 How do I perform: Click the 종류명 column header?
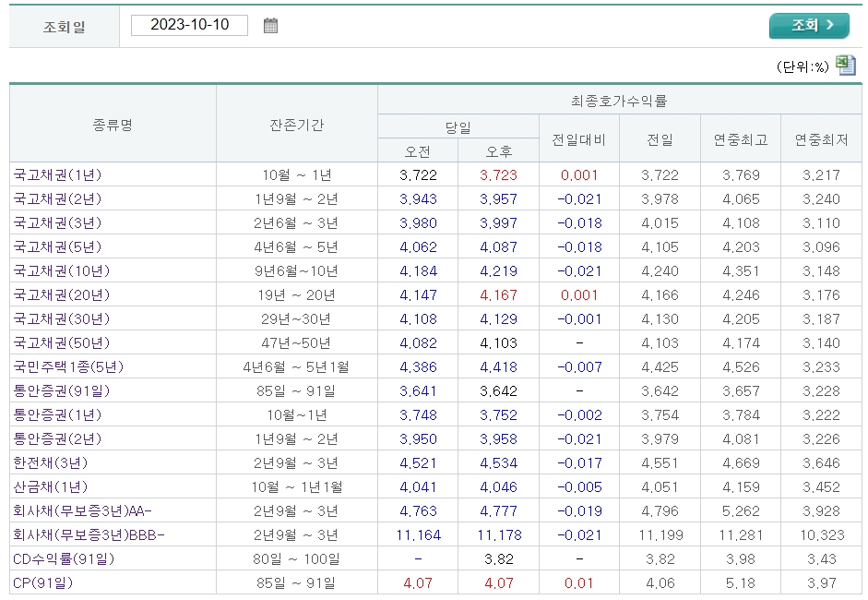coord(112,123)
